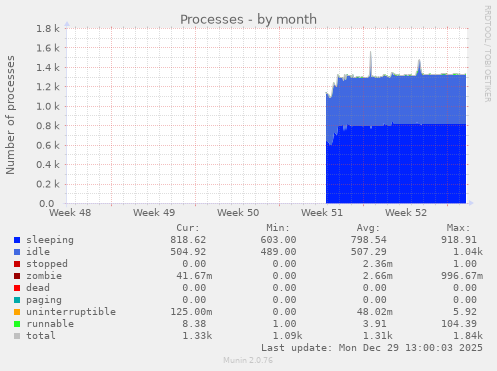Viewport: 497px width, 371px height.
Task: Click the 'Max:' column header
Action: pyautogui.click(x=458, y=228)
